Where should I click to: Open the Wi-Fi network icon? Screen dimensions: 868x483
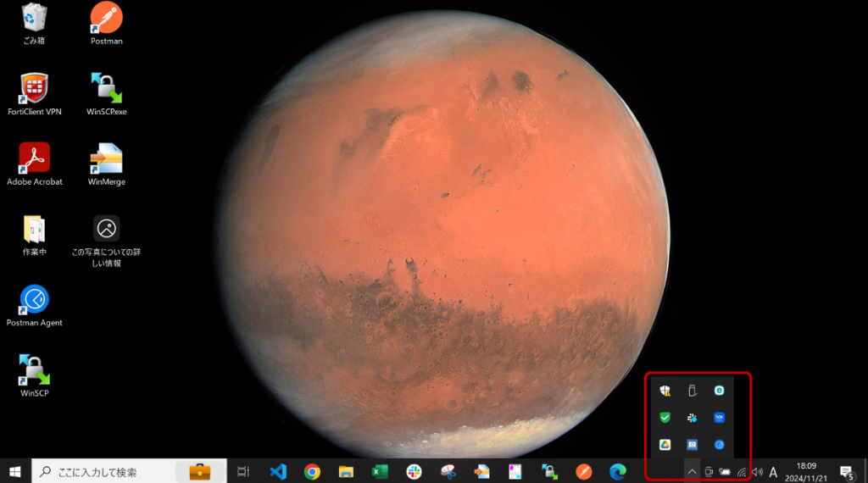click(x=742, y=472)
